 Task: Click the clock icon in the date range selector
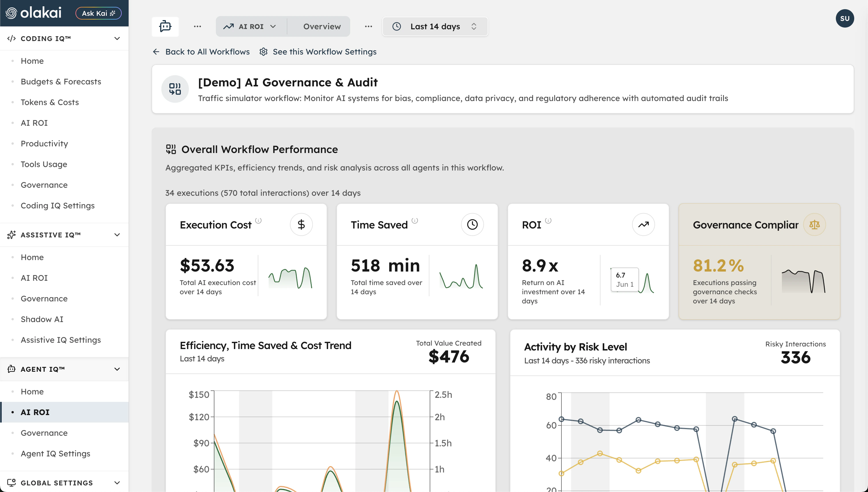pyautogui.click(x=397, y=26)
